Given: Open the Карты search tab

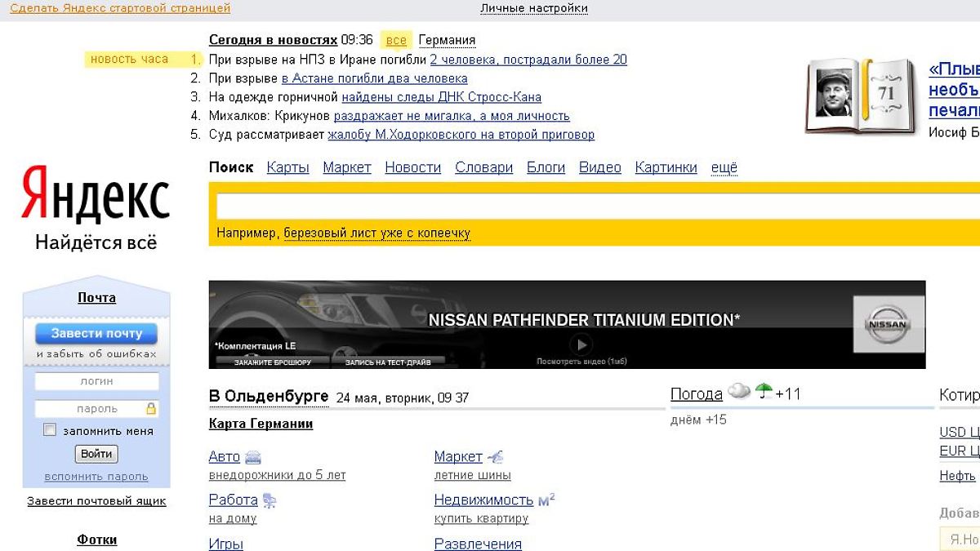Looking at the screenshot, I should [287, 167].
